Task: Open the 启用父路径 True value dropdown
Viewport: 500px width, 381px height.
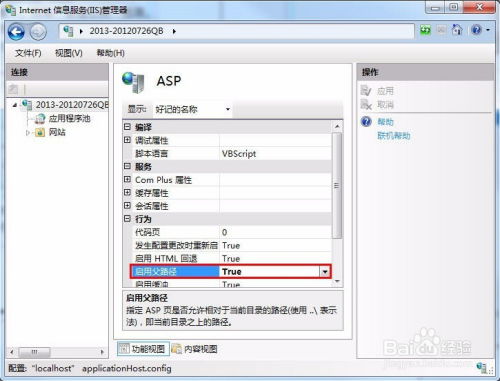Action: pyautogui.click(x=325, y=272)
